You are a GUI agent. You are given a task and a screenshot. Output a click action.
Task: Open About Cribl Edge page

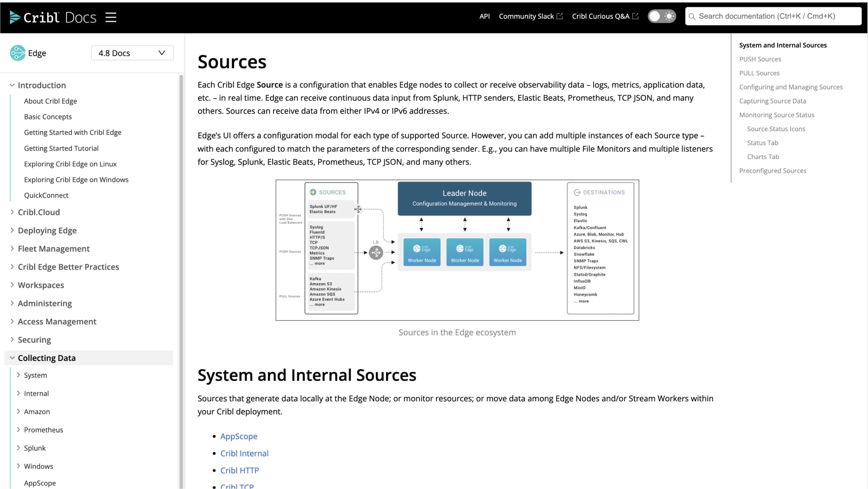point(50,101)
